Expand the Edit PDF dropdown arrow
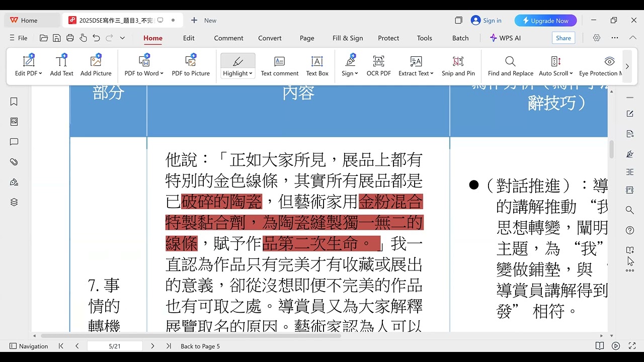The height and width of the screenshot is (362, 644). pyautogui.click(x=40, y=73)
